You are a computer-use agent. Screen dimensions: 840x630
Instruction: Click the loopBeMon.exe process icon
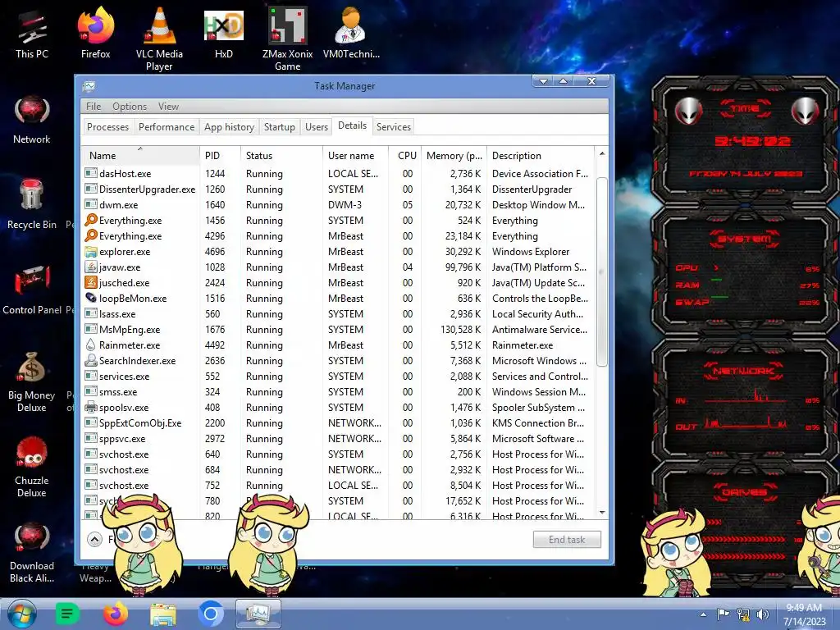pos(91,298)
